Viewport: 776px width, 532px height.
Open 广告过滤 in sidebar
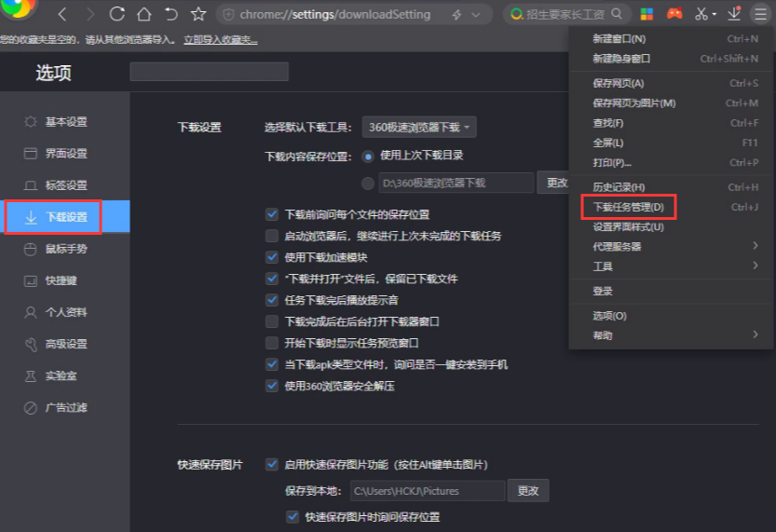pyautogui.click(x=66, y=407)
